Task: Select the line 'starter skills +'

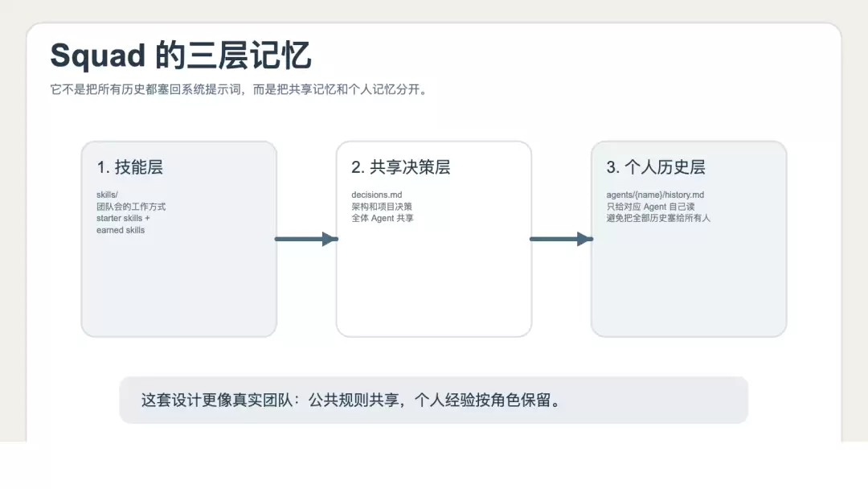Action: 123,218
